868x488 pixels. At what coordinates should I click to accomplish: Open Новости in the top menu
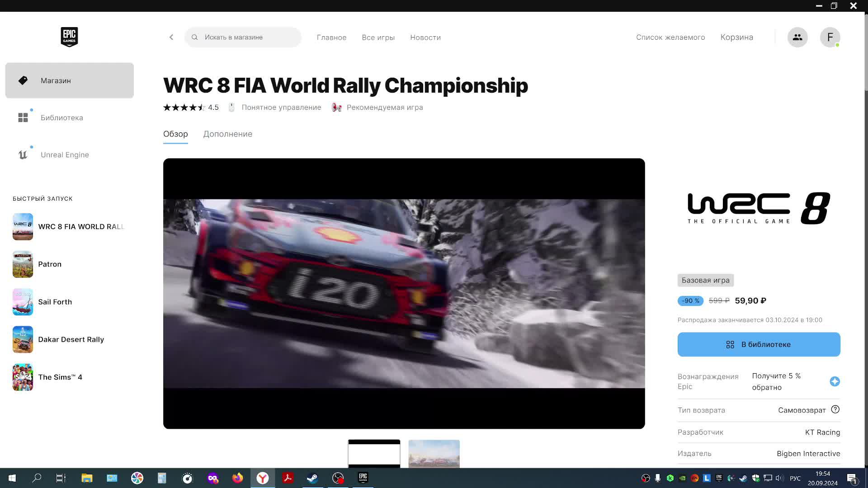[425, 38]
